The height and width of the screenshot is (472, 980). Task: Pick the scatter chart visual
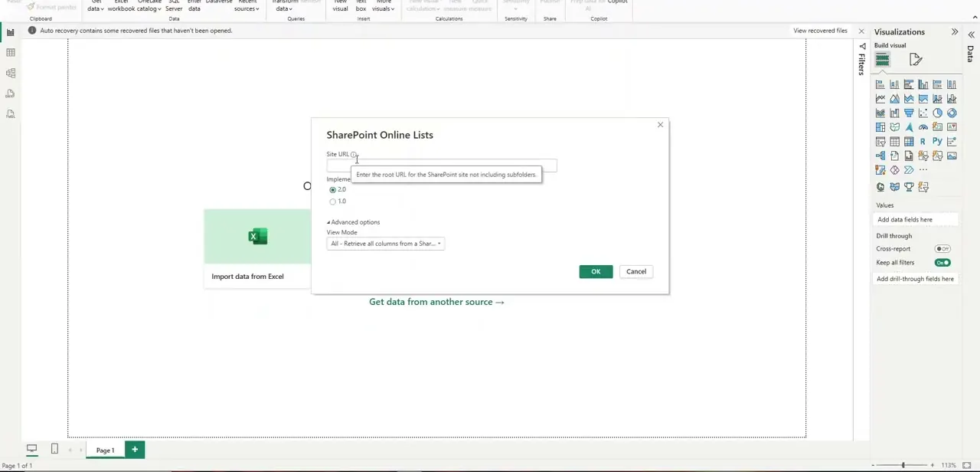point(923,113)
